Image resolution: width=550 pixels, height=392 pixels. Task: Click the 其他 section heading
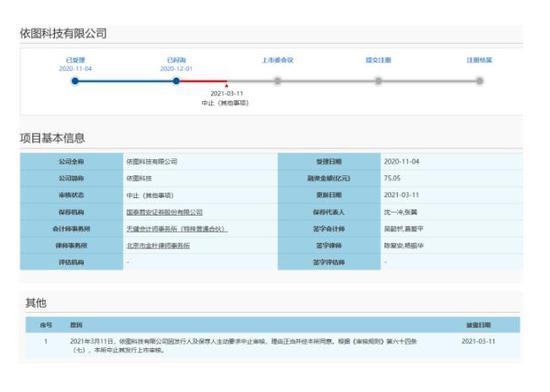point(36,303)
